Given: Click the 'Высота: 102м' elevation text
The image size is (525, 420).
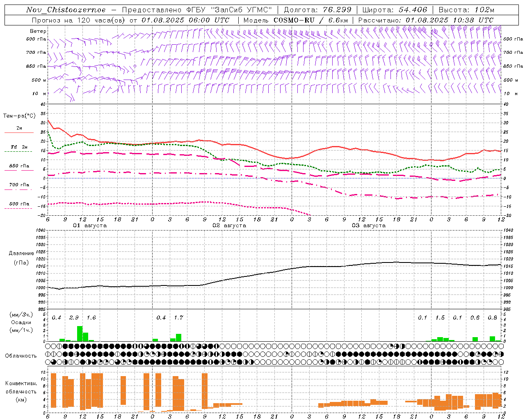Looking at the screenshot, I should (466, 10).
